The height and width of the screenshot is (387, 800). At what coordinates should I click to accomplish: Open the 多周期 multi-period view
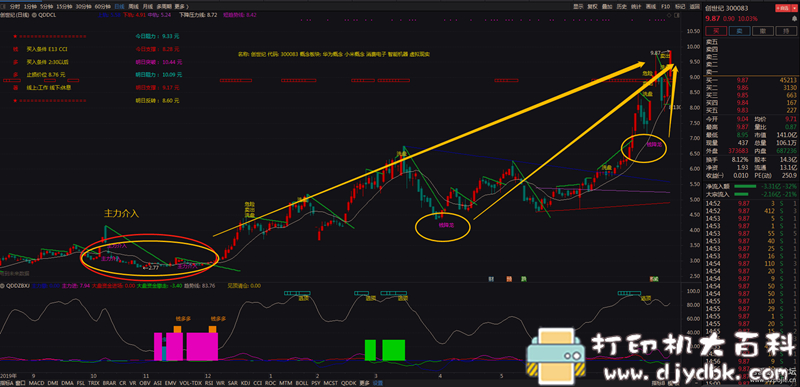click(x=164, y=7)
